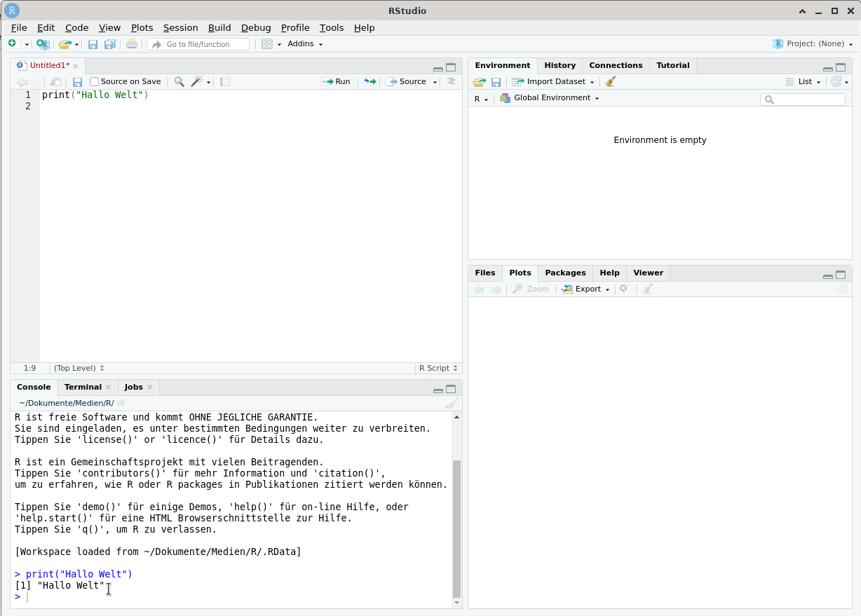Open the Files tab
Screen dimensions: 861x616
(484, 273)
